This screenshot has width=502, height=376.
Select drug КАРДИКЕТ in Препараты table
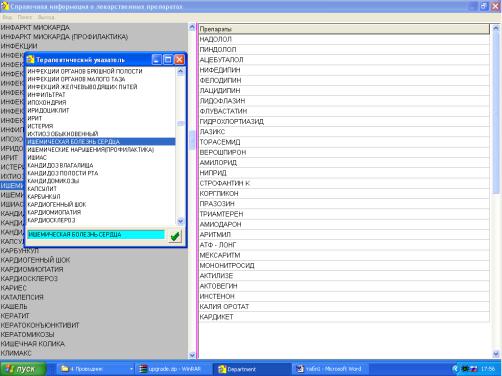tap(344, 317)
